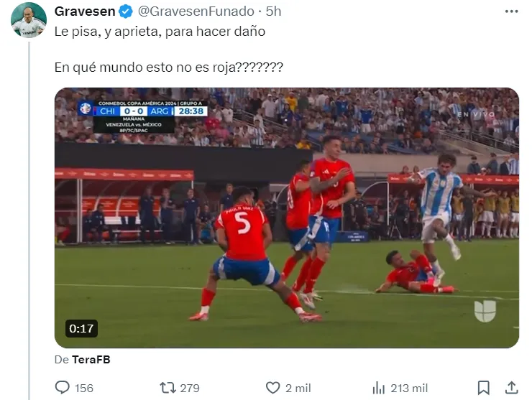The image size is (532, 400).
Task: Click the 213 mil views count
Action: pos(409,388)
